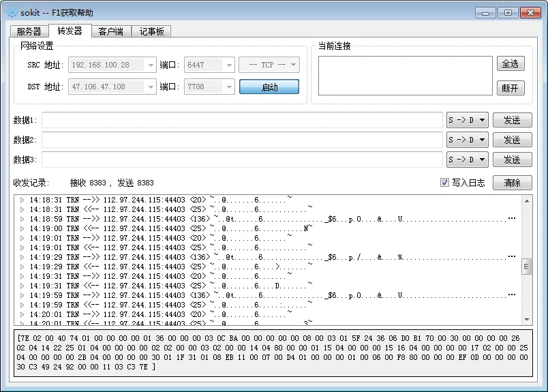Viewport: 548px width, 392px height.
Task: Click 发送 button for 数据3
Action: pyautogui.click(x=513, y=160)
